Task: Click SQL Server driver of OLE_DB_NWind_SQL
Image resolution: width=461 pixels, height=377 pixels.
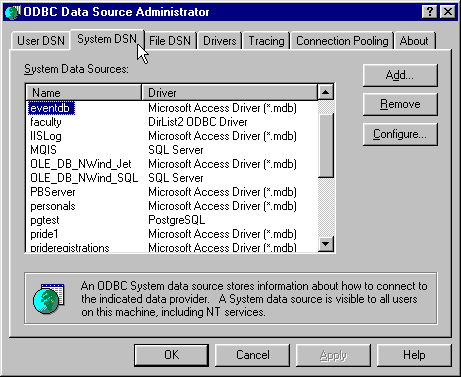Action: click(x=176, y=178)
